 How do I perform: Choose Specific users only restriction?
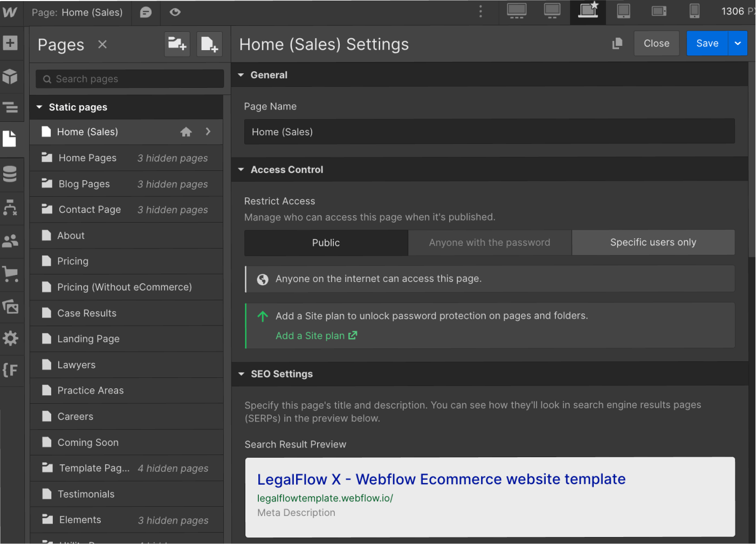pos(652,242)
